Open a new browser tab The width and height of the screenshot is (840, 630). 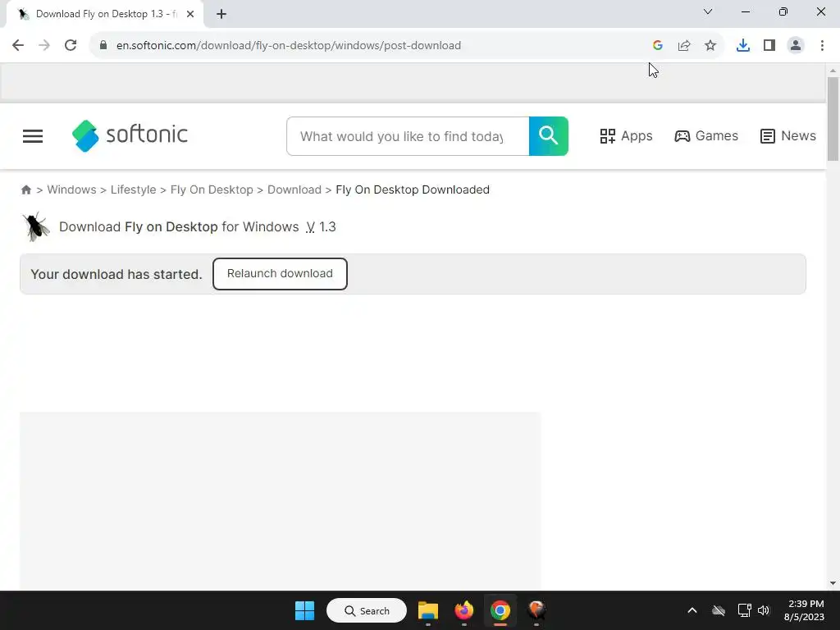pyautogui.click(x=221, y=14)
